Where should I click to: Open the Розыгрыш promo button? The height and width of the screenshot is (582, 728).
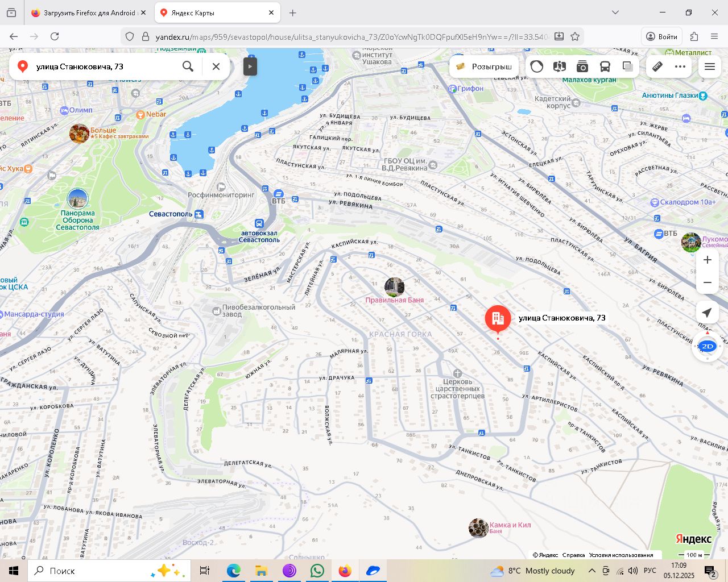(x=484, y=66)
